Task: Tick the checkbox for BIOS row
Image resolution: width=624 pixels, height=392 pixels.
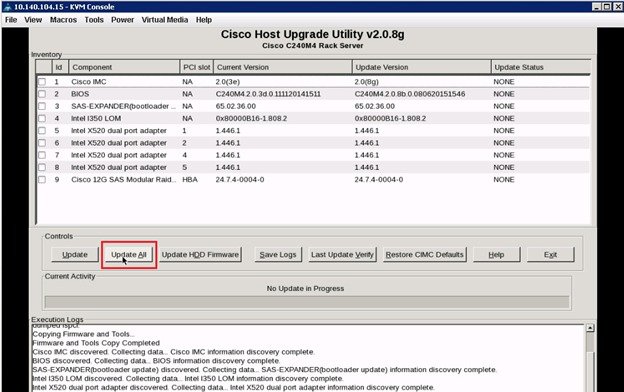Action: (42, 94)
